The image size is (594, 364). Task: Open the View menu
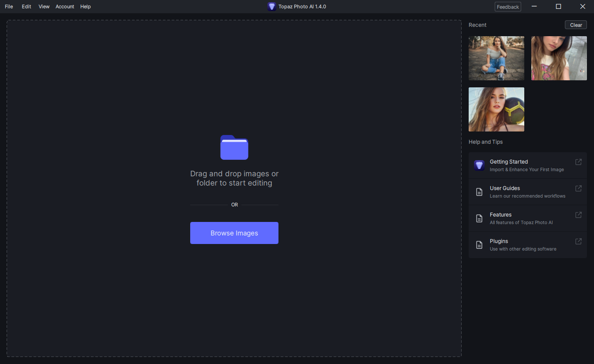(x=44, y=7)
